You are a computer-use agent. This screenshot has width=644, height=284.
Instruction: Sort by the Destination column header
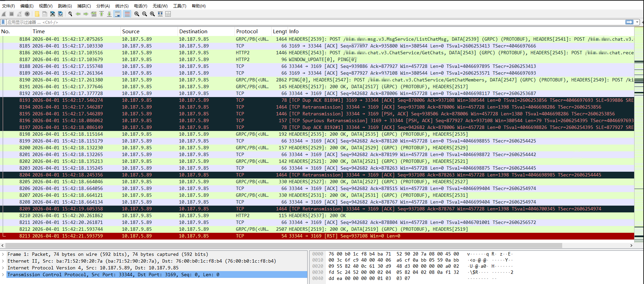pyautogui.click(x=206, y=31)
